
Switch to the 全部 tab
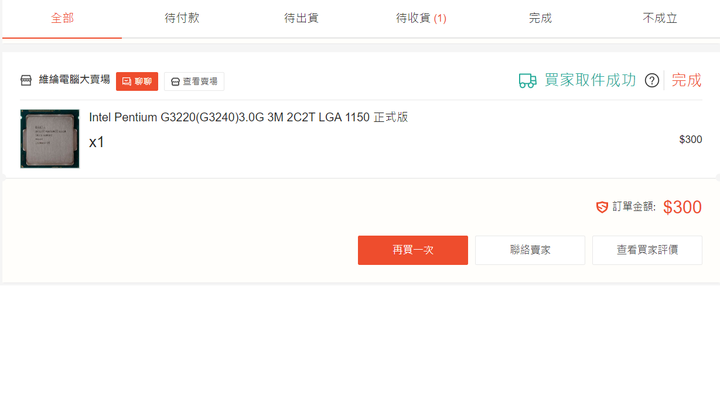coord(62,18)
